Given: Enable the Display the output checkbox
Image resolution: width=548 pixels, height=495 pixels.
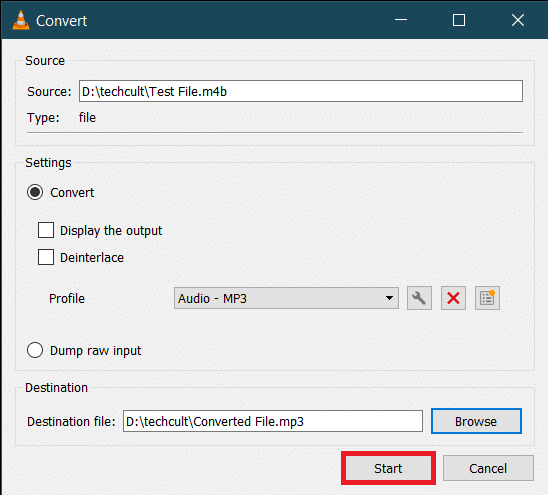Looking at the screenshot, I should pyautogui.click(x=46, y=230).
